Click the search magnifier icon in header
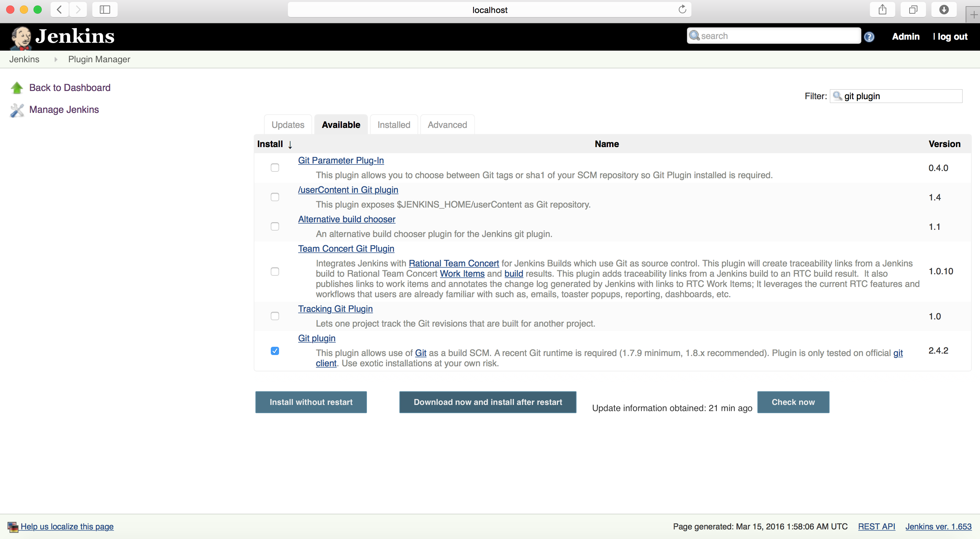This screenshot has width=980, height=539. point(694,36)
